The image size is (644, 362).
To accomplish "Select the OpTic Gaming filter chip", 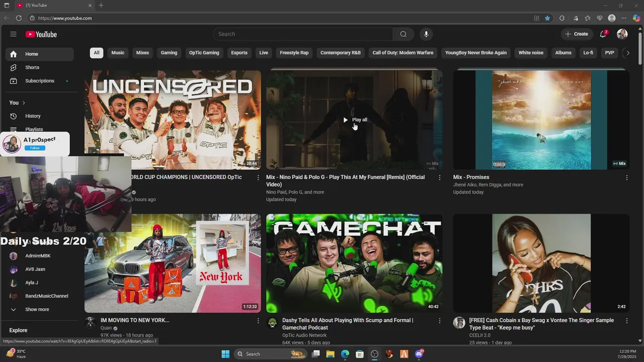I will click(x=204, y=53).
